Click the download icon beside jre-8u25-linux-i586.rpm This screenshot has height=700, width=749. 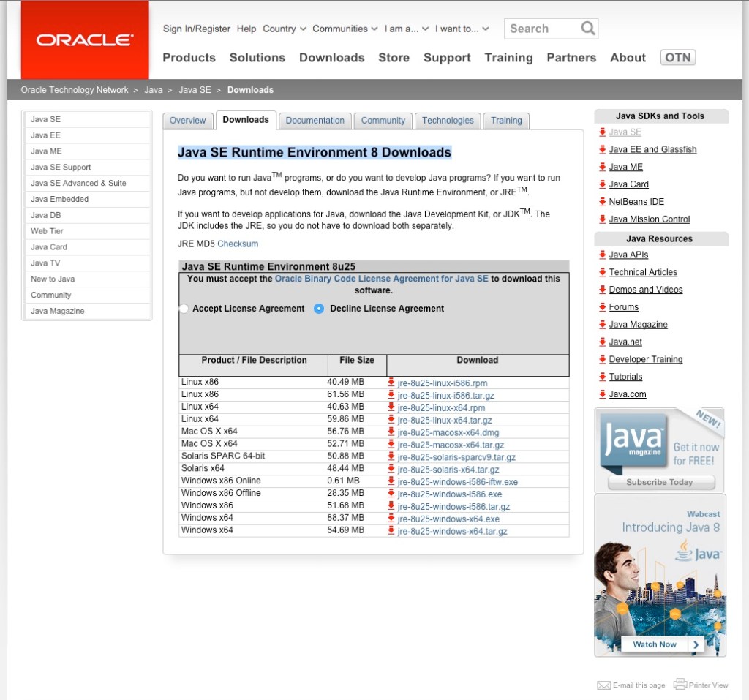point(391,383)
